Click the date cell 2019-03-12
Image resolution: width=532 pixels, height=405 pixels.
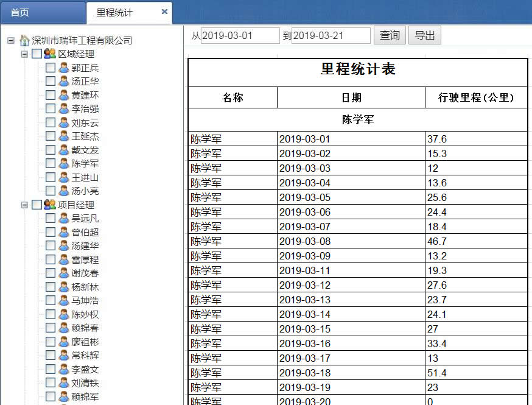pyautogui.click(x=351, y=285)
